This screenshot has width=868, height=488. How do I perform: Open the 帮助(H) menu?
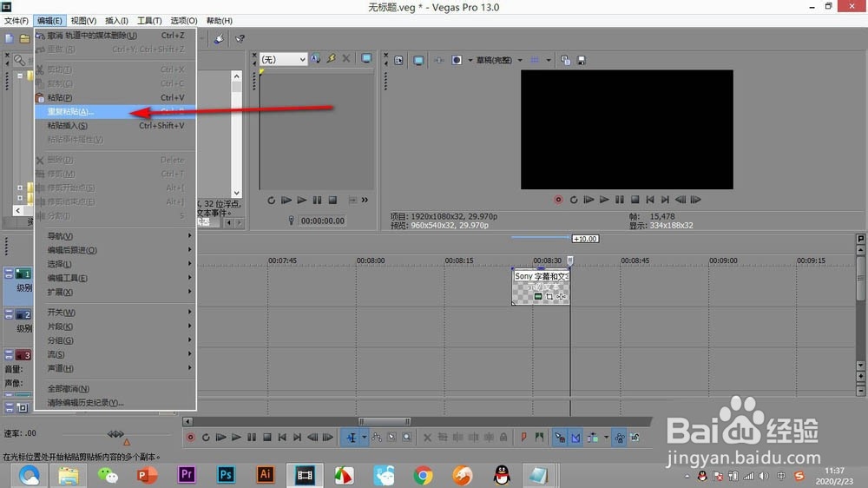click(x=220, y=21)
